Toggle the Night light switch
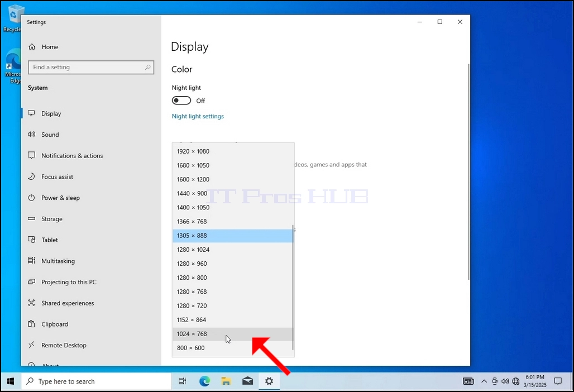 click(181, 101)
